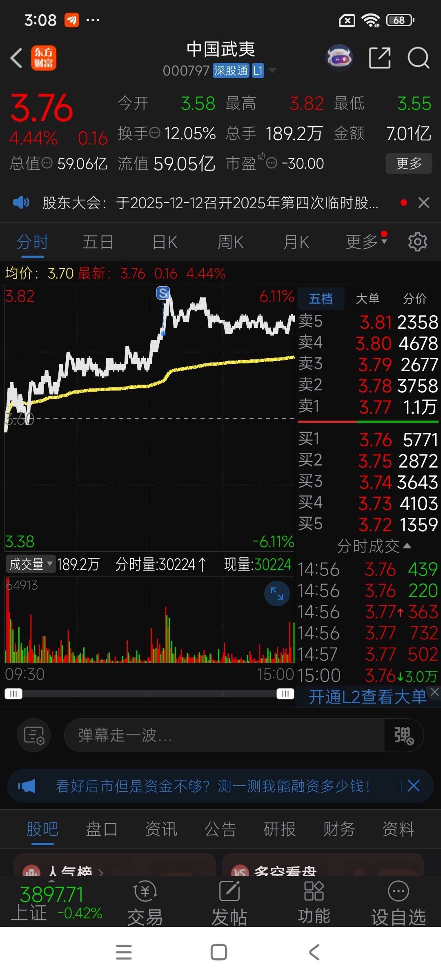Open the 更多 chart period dropdown

pos(366,242)
